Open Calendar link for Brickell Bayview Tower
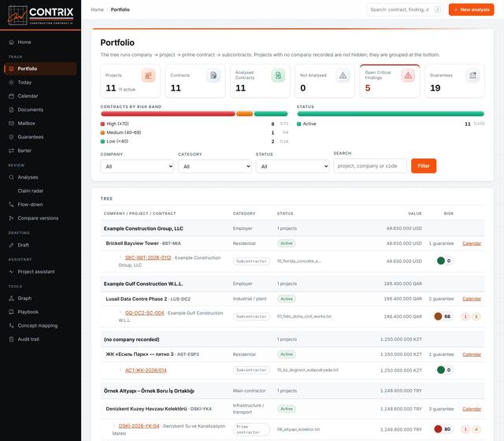This screenshot has height=441, width=504. pos(472,243)
